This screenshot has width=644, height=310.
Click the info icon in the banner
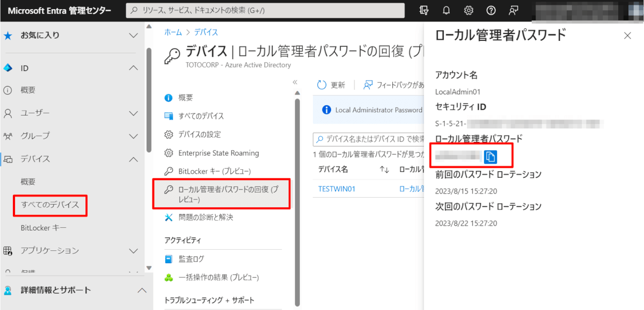coord(326,110)
